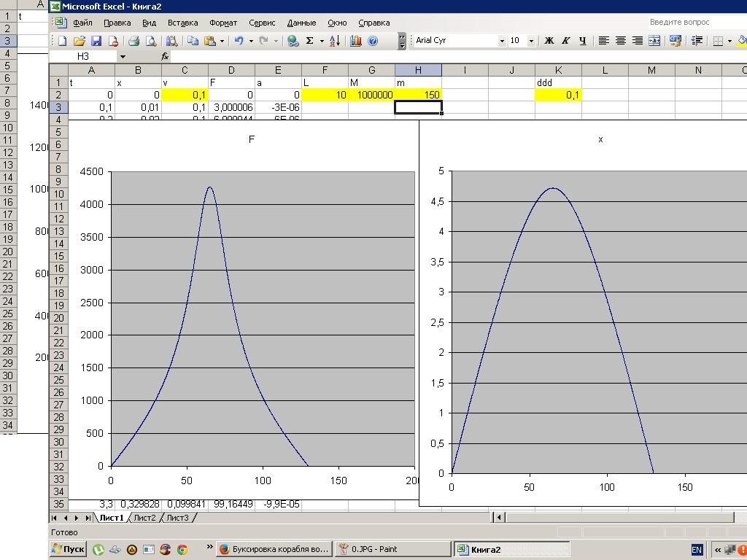Expand the font size dropdown
747x560 pixels.
pyautogui.click(x=531, y=41)
